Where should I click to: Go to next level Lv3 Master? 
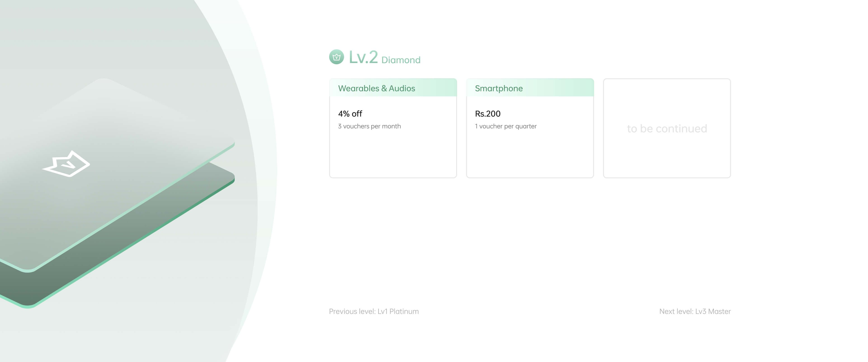coord(695,311)
